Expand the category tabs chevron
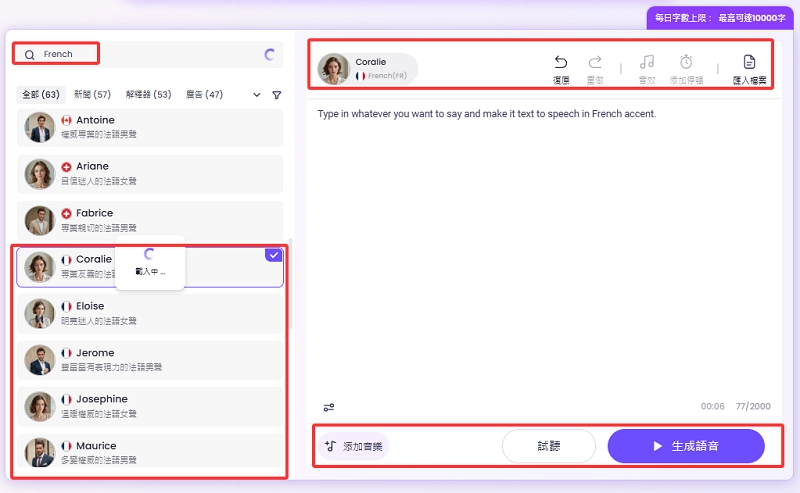The height and width of the screenshot is (493, 800). [257, 95]
